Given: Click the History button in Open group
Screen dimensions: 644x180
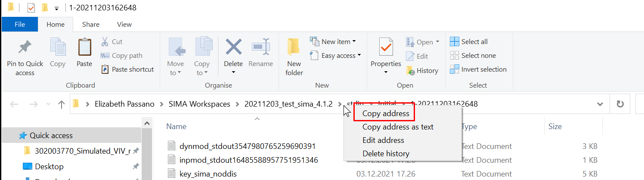Looking at the screenshot, I should (x=422, y=71).
